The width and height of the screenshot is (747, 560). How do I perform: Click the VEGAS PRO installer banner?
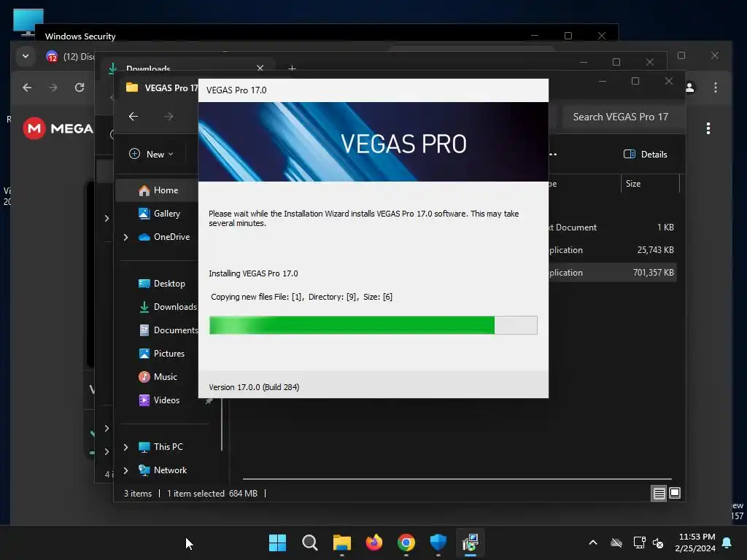tap(373, 141)
